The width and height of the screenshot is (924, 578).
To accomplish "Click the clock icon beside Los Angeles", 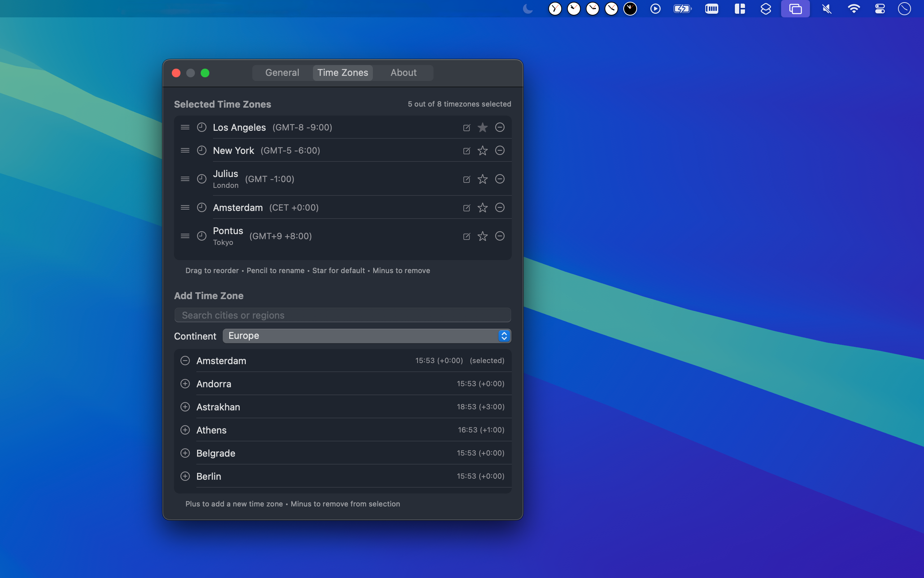I will [202, 127].
